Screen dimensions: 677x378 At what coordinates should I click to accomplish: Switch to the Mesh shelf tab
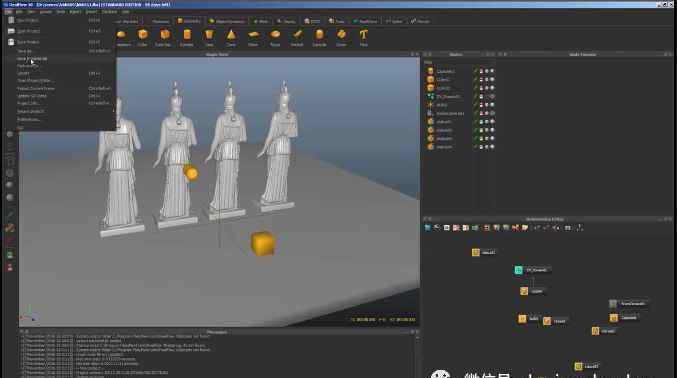click(261, 21)
